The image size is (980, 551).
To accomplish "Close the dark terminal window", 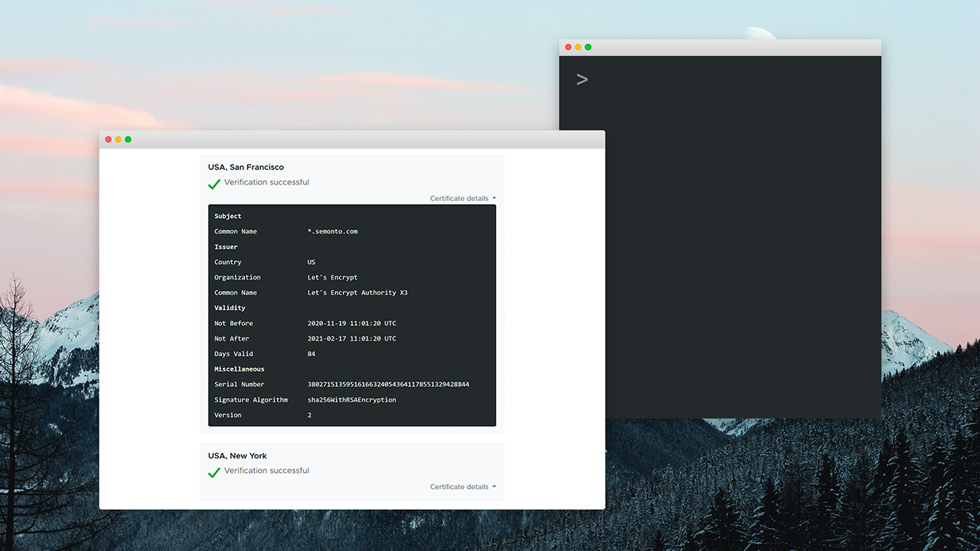I will pyautogui.click(x=568, y=47).
